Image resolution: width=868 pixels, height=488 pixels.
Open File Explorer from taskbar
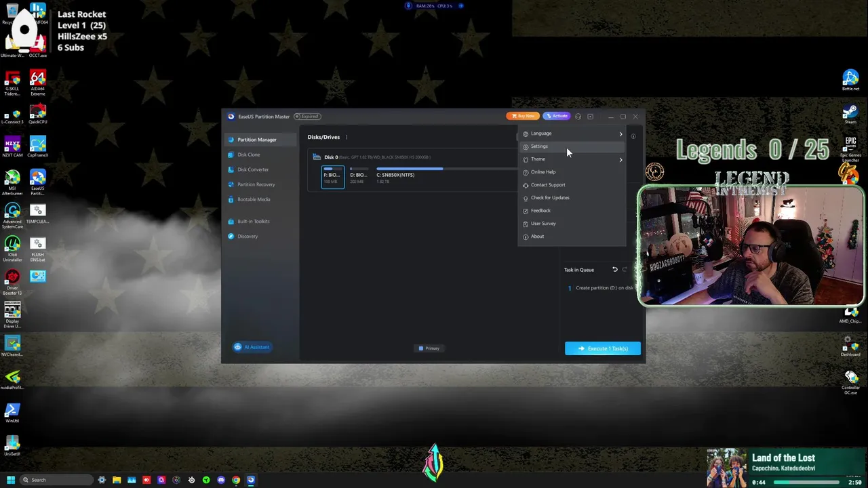point(117,480)
